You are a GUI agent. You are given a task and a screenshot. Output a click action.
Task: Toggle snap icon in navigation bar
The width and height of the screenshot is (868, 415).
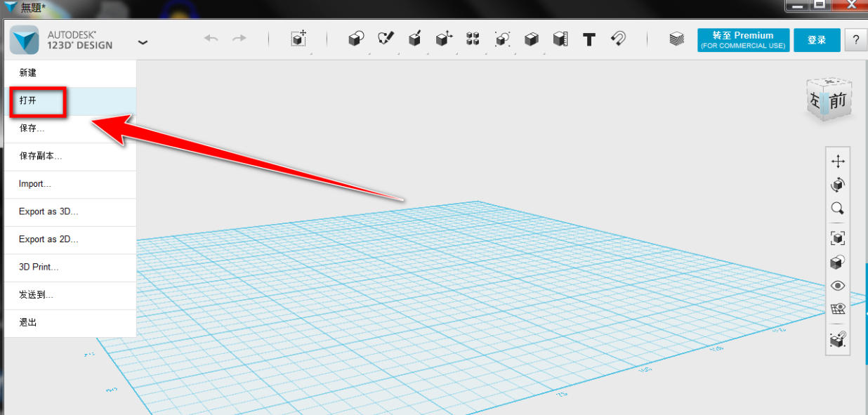(838, 340)
